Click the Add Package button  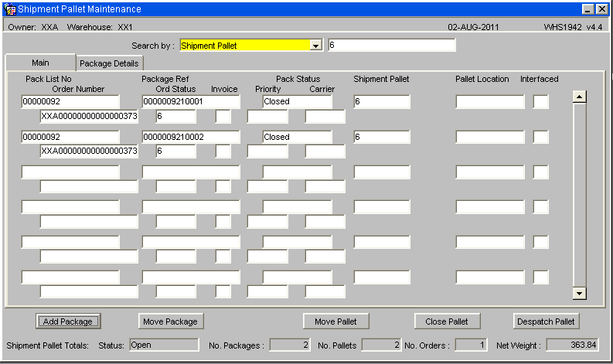tap(68, 321)
